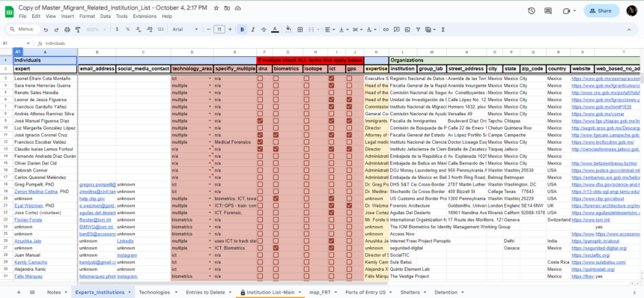The height and width of the screenshot is (298, 644).
Task: Select the Paint format tool
Action: coord(78,29)
